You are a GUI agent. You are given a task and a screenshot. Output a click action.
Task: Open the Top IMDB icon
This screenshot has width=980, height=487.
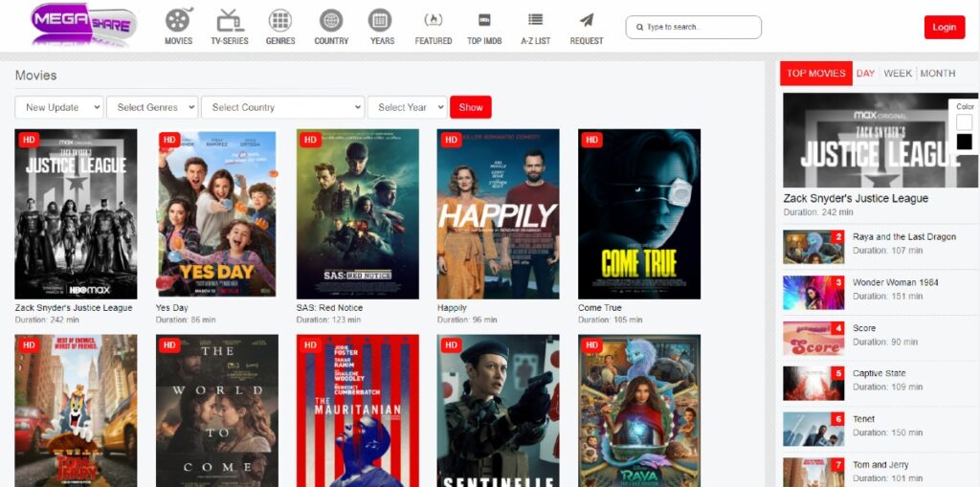click(x=484, y=19)
